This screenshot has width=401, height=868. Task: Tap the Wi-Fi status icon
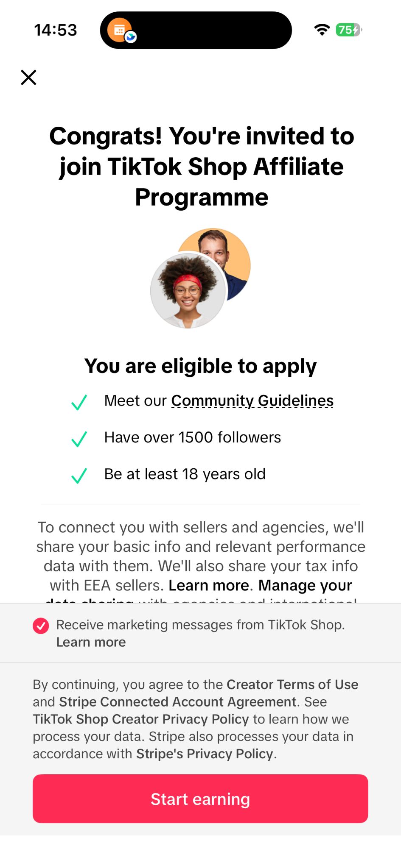click(x=322, y=30)
